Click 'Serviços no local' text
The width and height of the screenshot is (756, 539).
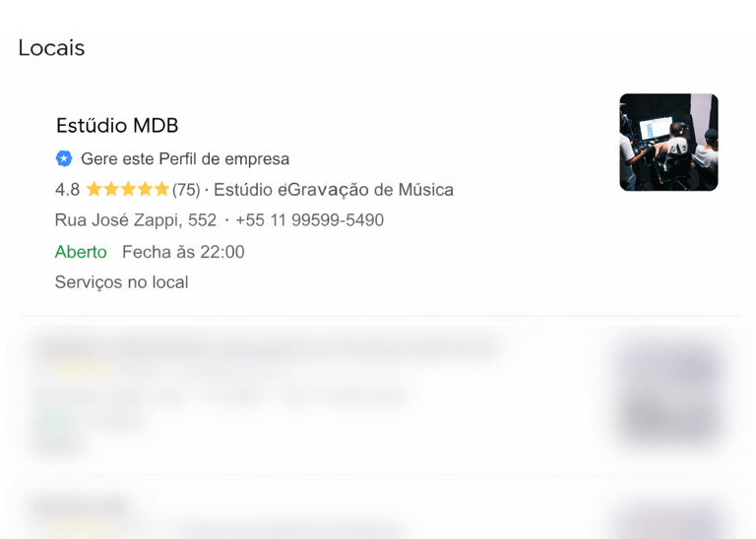pyautogui.click(x=121, y=282)
